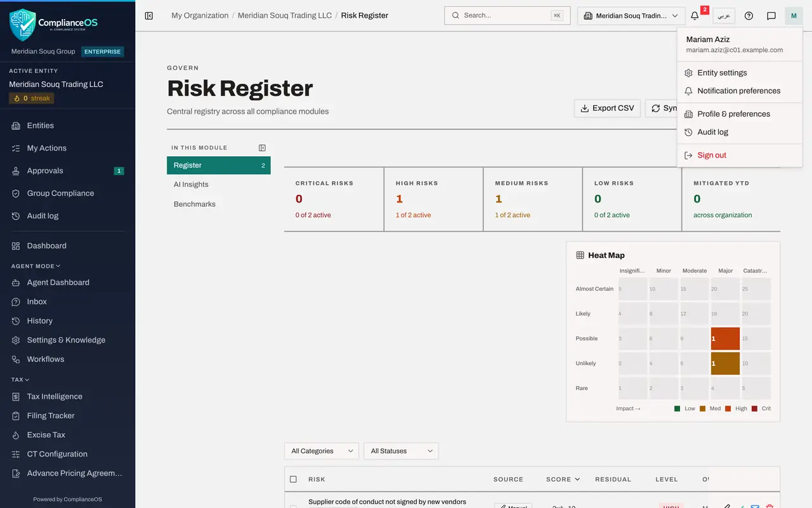Open Workflows in the sidebar
The image size is (812, 508).
click(x=67, y=359)
